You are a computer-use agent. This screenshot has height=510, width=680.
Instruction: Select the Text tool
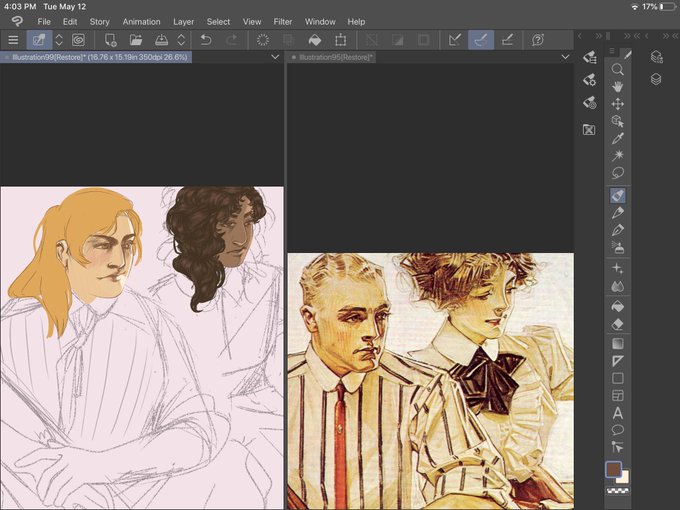coord(618,413)
